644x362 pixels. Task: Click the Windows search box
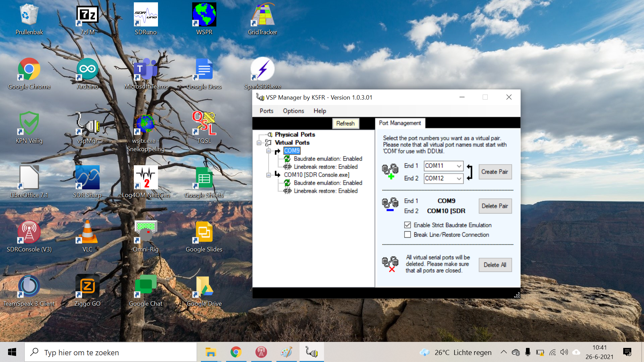point(111,352)
